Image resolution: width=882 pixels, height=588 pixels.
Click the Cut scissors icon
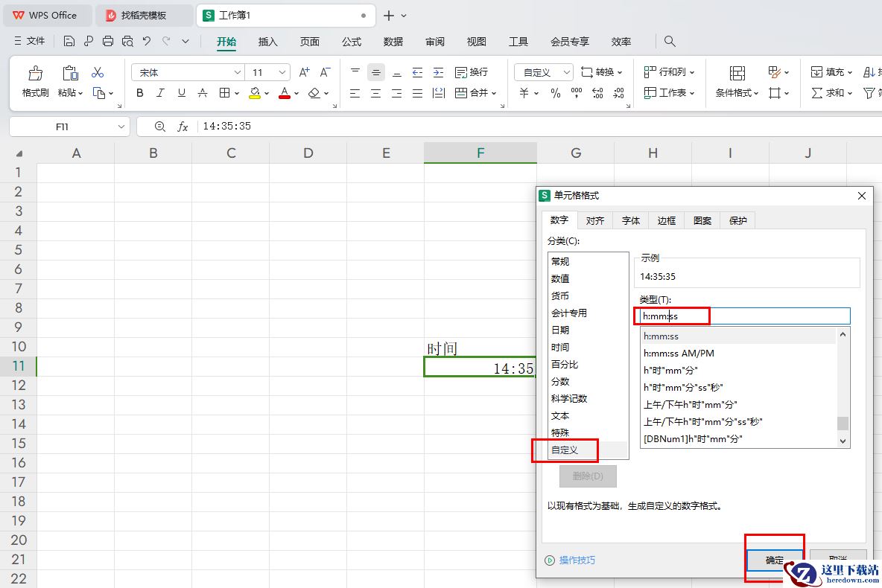click(x=98, y=72)
